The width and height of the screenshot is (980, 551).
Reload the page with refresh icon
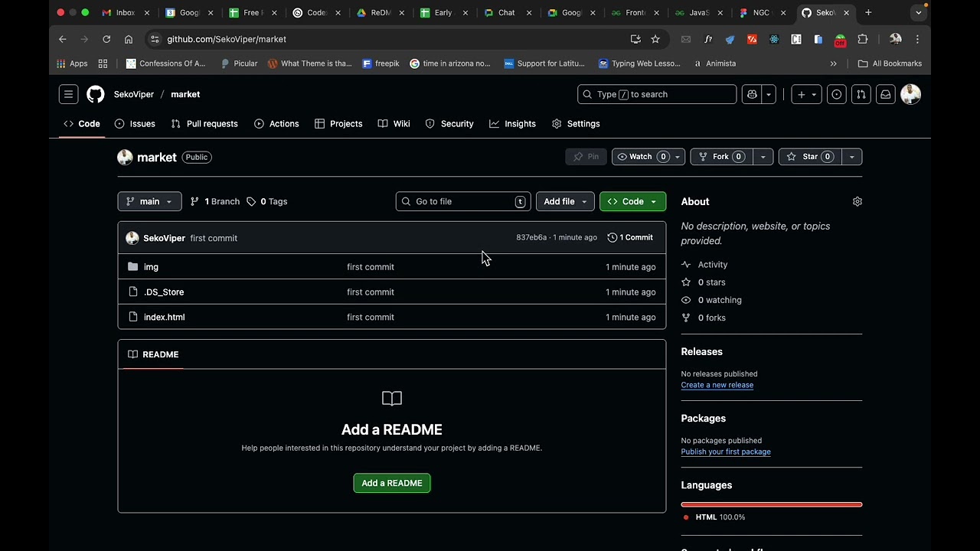106,39
